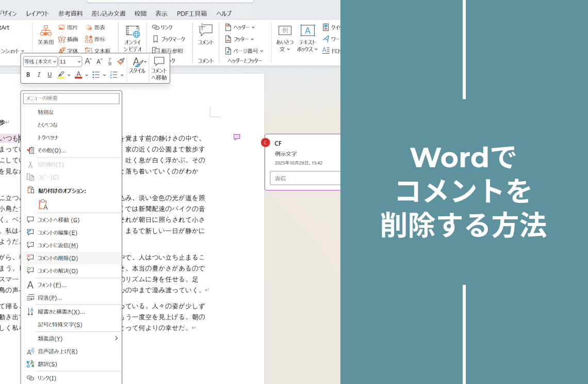The image size is (588, 384).
Task: Click the comment balloon marker in margin
Action: (x=237, y=137)
